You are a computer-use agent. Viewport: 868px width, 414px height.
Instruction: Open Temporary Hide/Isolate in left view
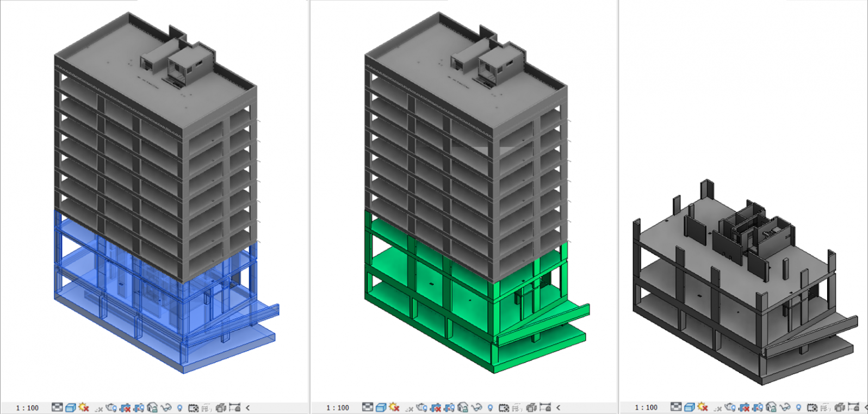pyautogui.click(x=166, y=407)
